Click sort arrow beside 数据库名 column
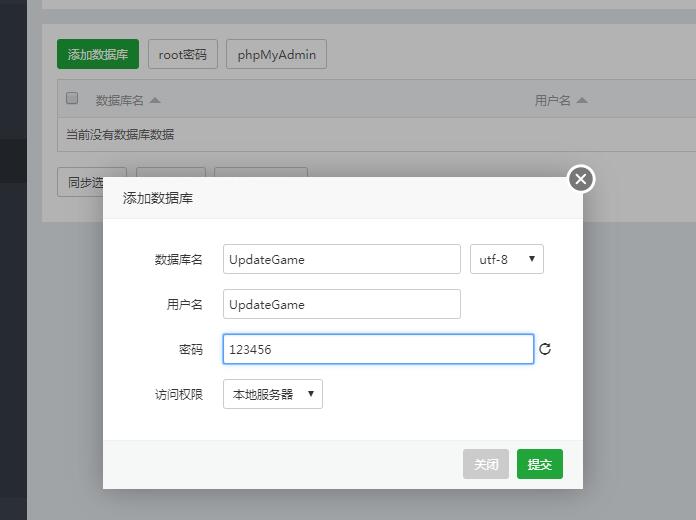Screen dimensions: 696x520 (x=155, y=100)
